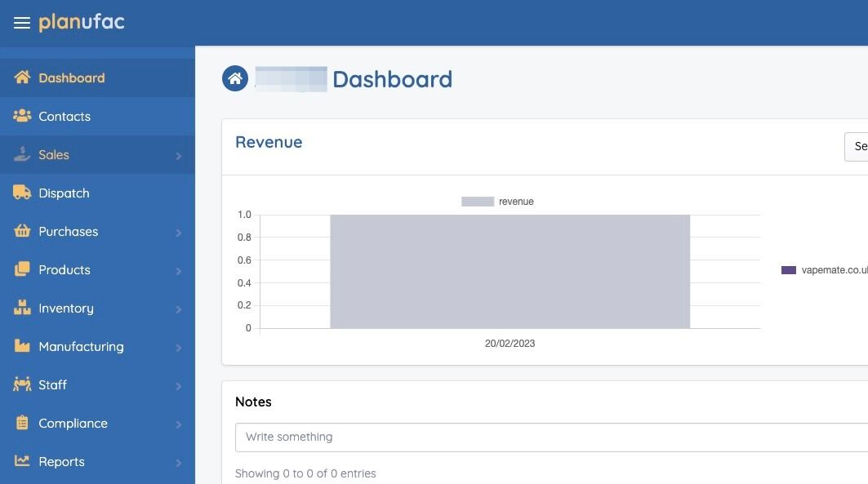868x484 pixels.
Task: Click the planufac logo
Action: click(82, 22)
